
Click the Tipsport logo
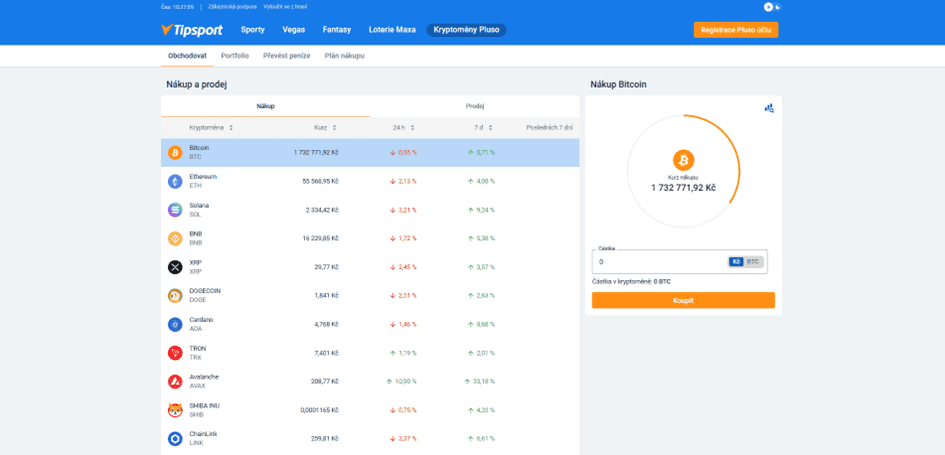click(192, 30)
